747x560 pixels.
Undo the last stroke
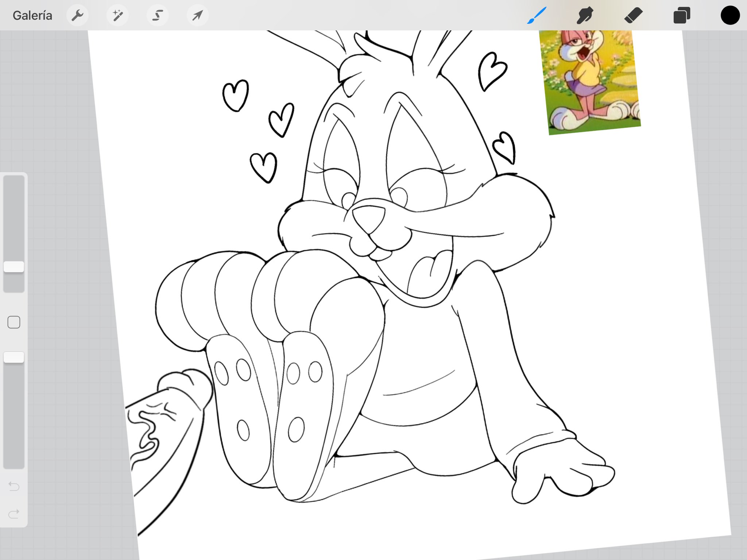(14, 486)
